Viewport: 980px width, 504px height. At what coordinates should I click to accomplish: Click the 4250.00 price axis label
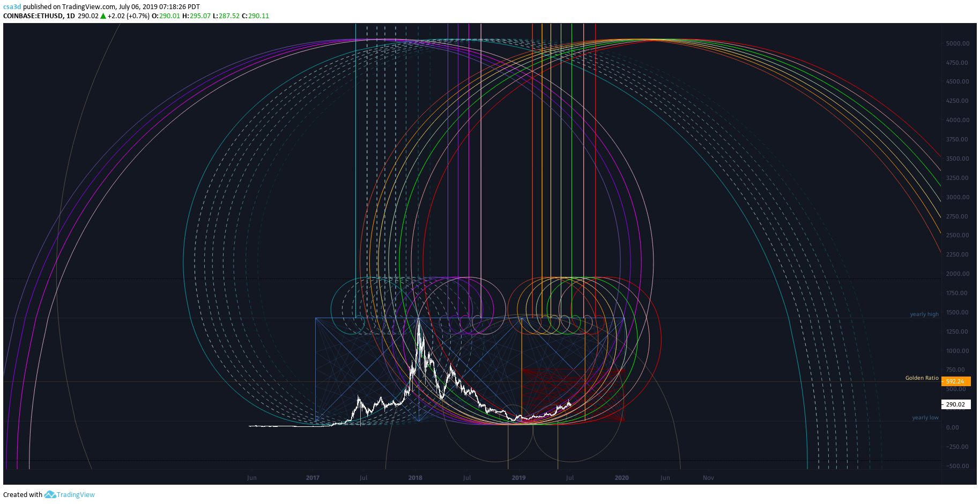click(957, 101)
